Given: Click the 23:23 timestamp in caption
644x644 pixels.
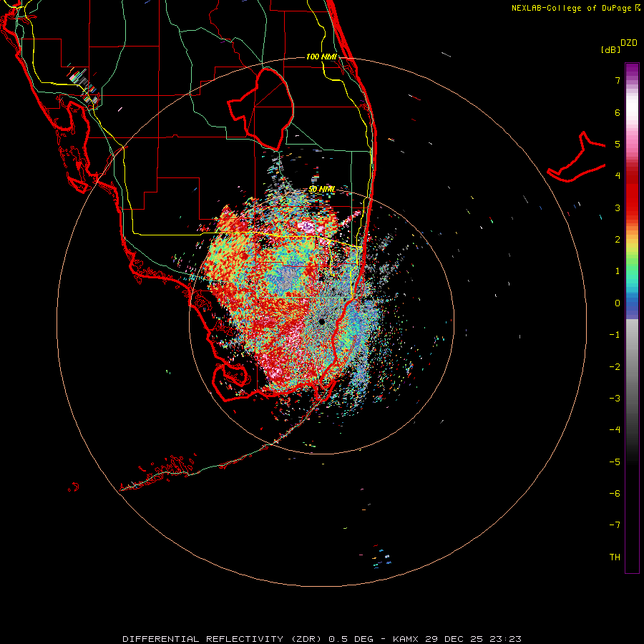Looking at the screenshot, I should pos(506,639).
